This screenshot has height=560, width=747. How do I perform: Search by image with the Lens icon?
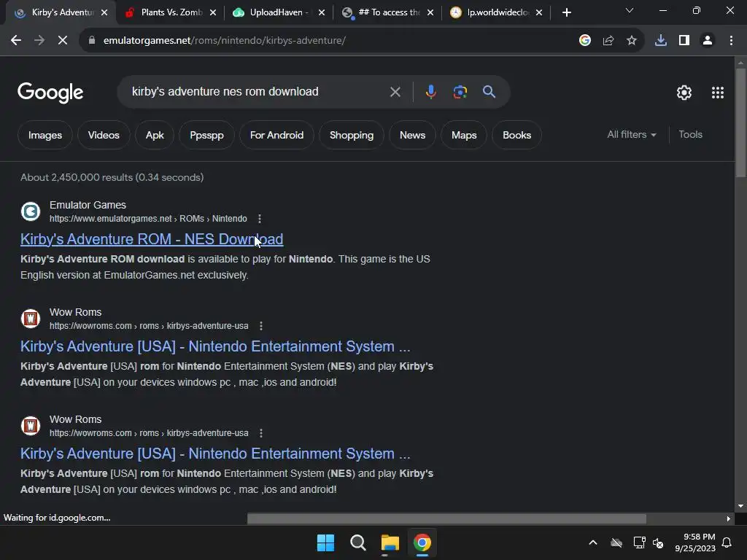click(460, 92)
